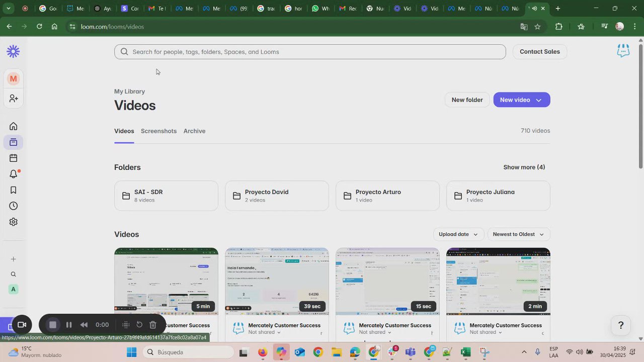Open the 39 sec video thumbnail

click(x=277, y=282)
